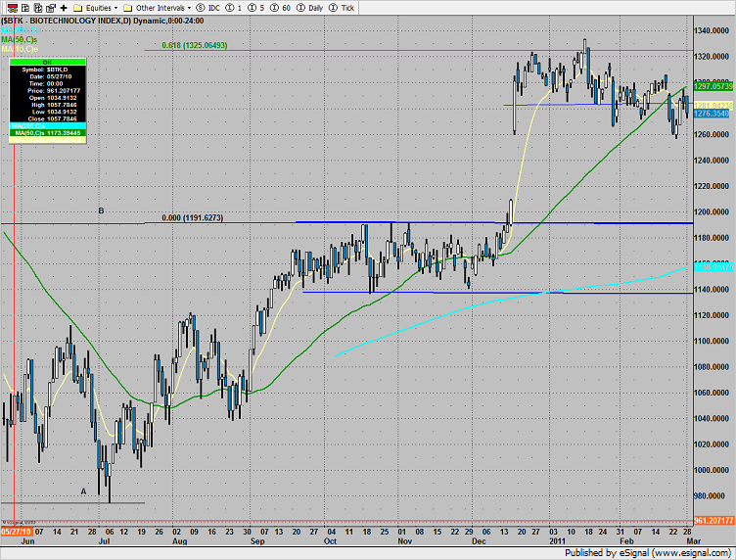
Task: Click the third toolbar tiled-window icon
Action: [38, 8]
